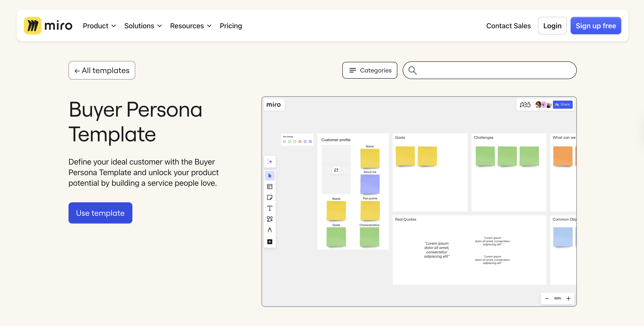Viewport: 644px width, 326px height.
Task: Select the pen drawing tool
Action: click(270, 230)
